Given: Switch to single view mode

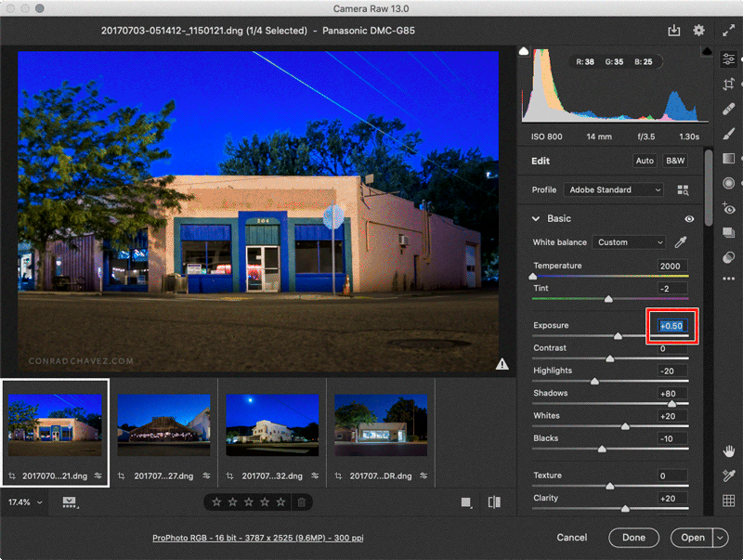Looking at the screenshot, I should pyautogui.click(x=466, y=502).
